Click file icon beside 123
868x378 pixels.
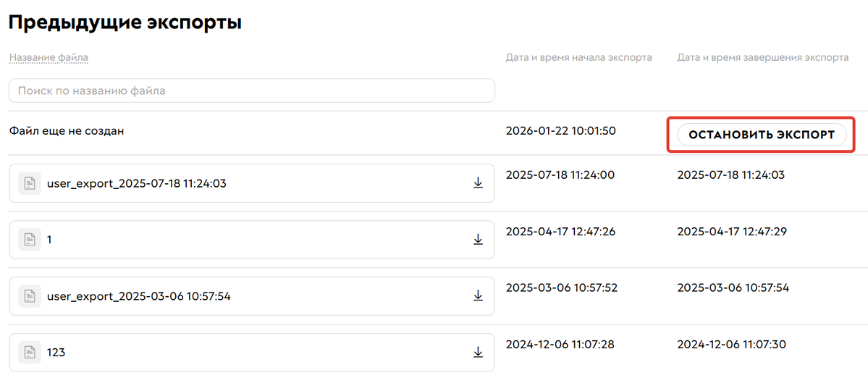pyautogui.click(x=30, y=352)
